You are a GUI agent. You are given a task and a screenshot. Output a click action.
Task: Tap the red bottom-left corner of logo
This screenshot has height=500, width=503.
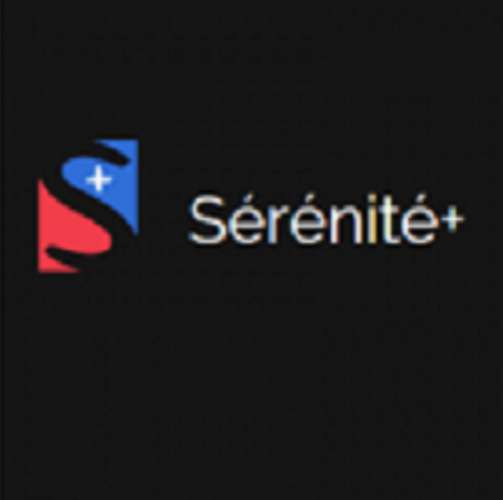click(45, 265)
